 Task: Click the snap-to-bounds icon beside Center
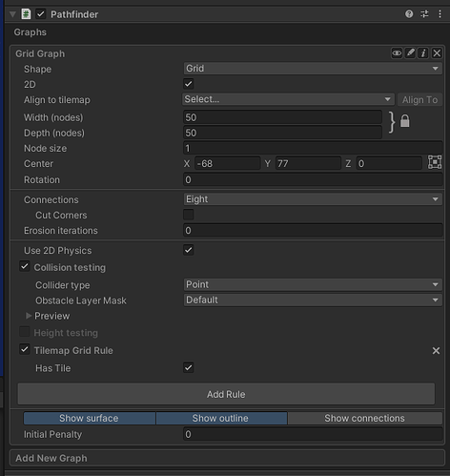coord(435,162)
